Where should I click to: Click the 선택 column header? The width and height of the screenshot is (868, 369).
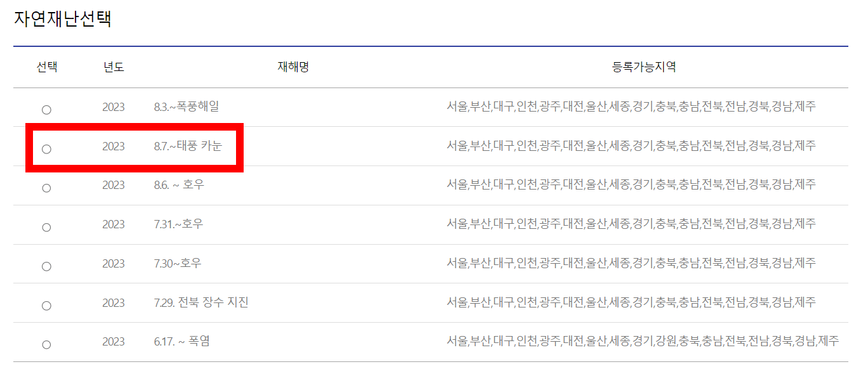(x=46, y=67)
